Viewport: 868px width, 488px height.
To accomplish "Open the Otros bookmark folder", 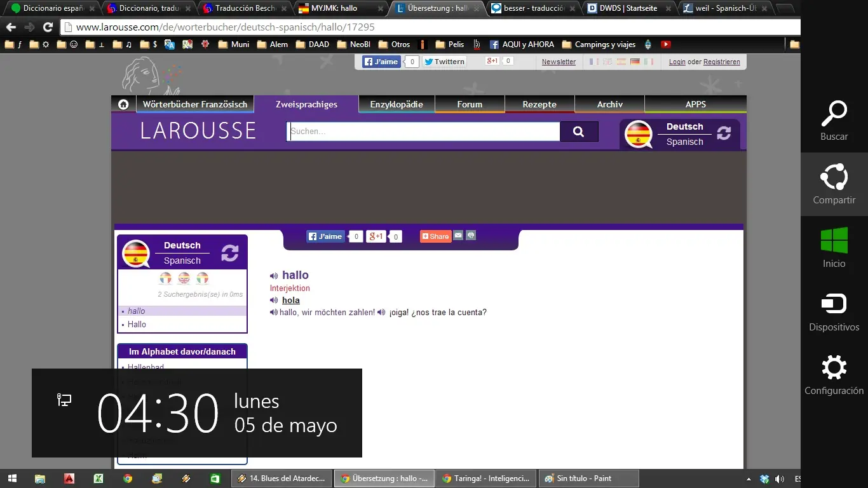I will 395,44.
